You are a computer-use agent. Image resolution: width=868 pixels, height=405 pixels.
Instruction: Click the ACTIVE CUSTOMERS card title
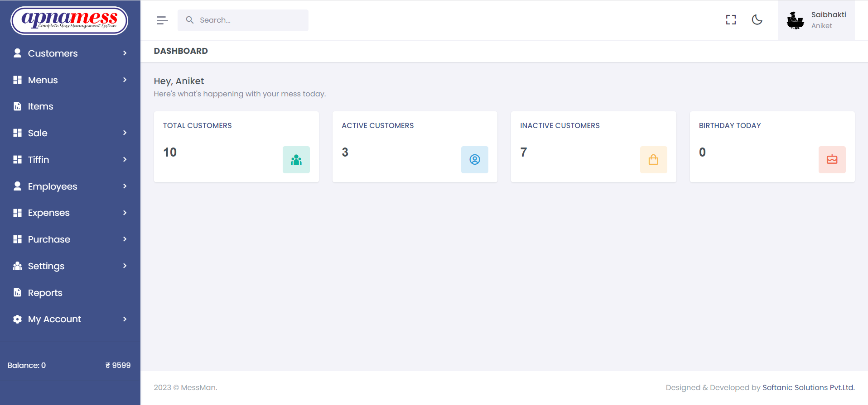tap(378, 125)
